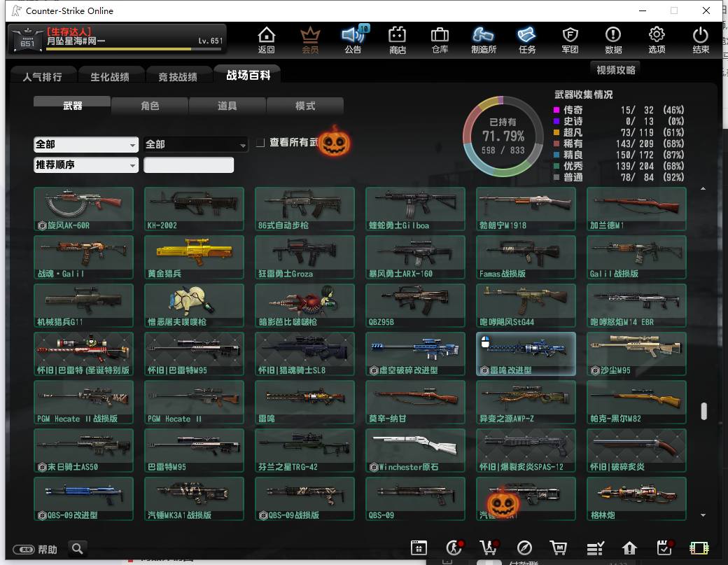Open the 选项 options gear icon

pos(657,40)
